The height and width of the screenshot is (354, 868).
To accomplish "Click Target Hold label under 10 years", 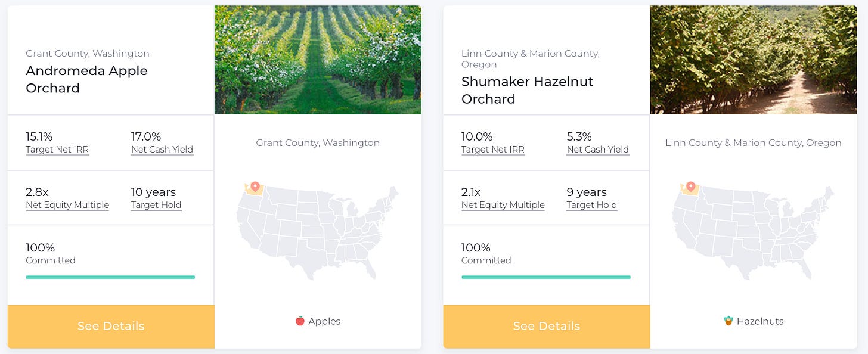I will pos(156,205).
